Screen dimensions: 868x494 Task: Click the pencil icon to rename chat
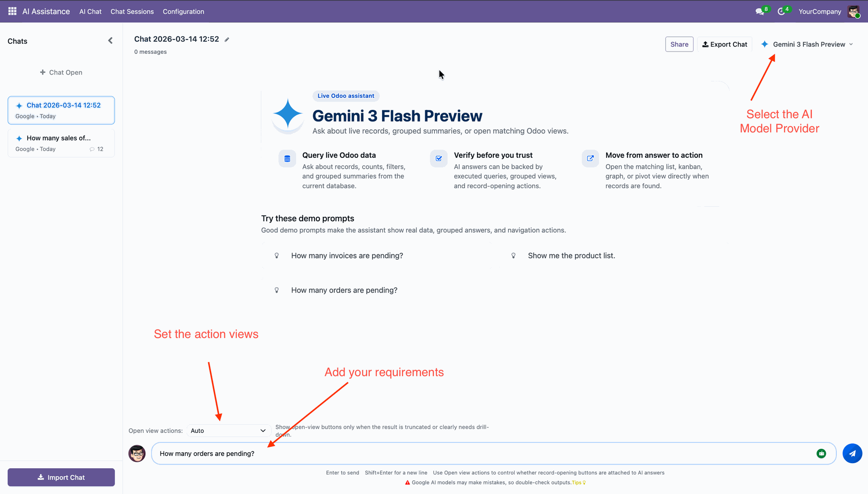(227, 40)
